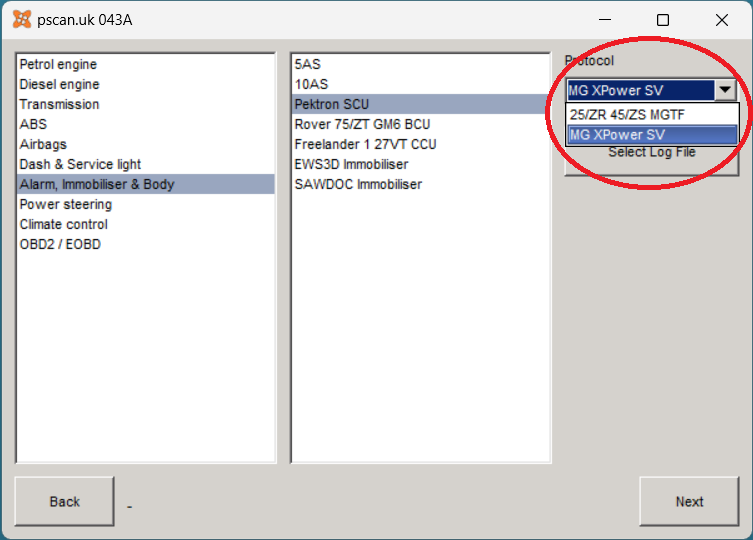Choose 25/ZR 45/ZS MGTF protocol option
753x540 pixels.
pos(652,115)
